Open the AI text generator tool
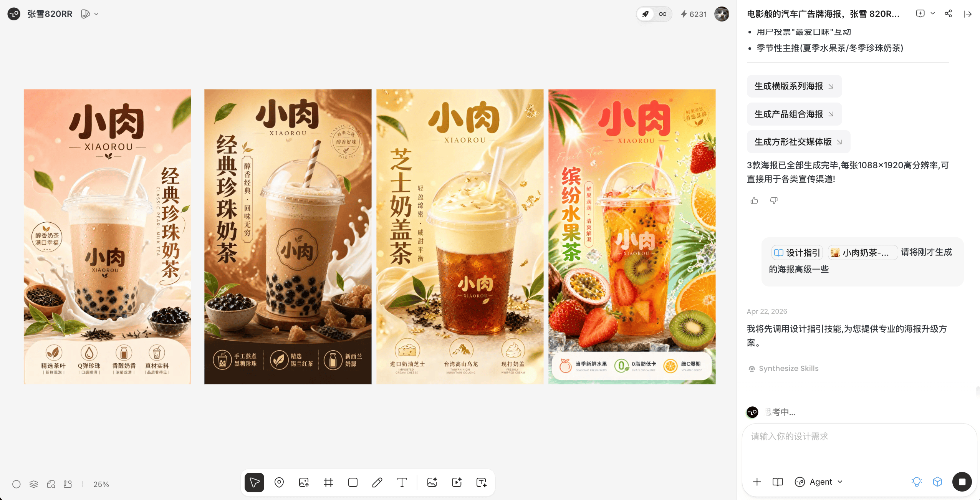The height and width of the screenshot is (500, 980). point(482,483)
